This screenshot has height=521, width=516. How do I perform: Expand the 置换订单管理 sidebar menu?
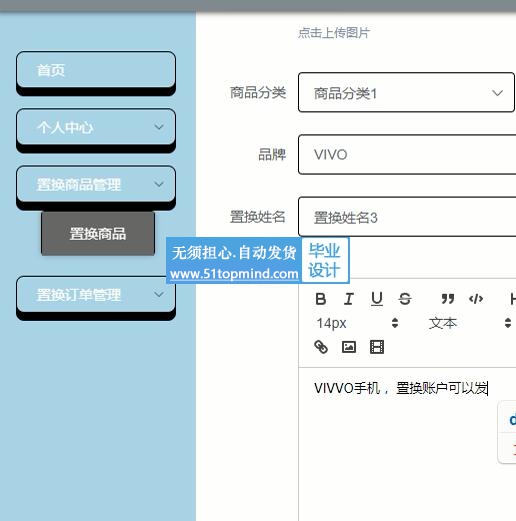(96, 294)
